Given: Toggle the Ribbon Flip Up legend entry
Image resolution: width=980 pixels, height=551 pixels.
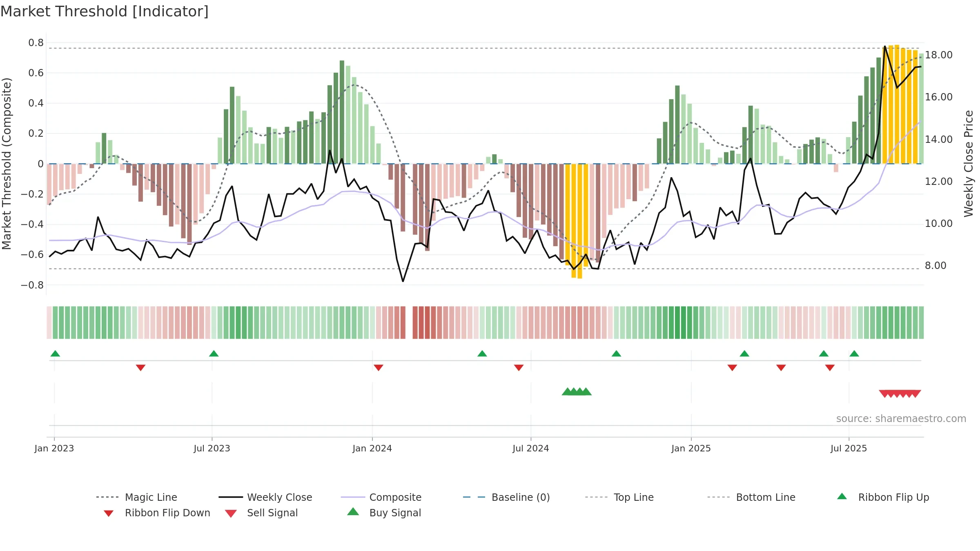Looking at the screenshot, I should (883, 497).
